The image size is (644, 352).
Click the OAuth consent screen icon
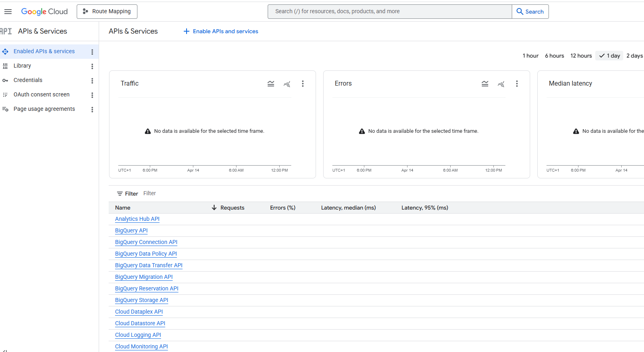(5, 95)
